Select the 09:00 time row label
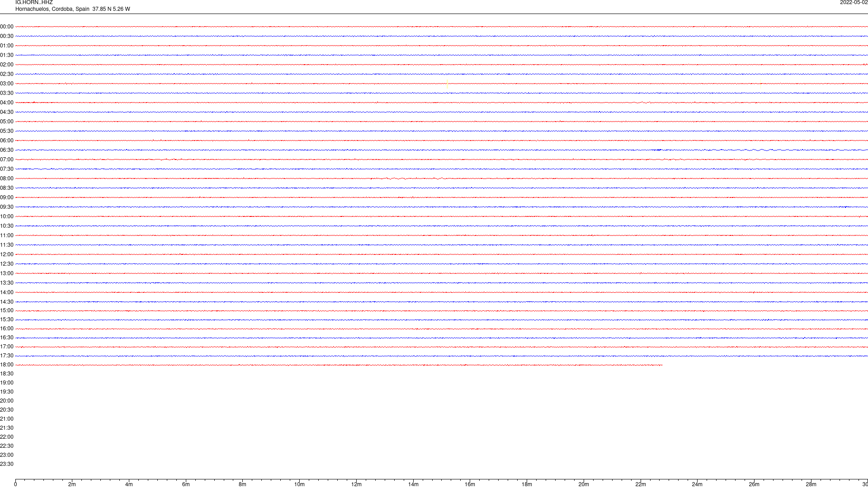Screen dimensions: 868x488 pyautogui.click(x=7, y=197)
